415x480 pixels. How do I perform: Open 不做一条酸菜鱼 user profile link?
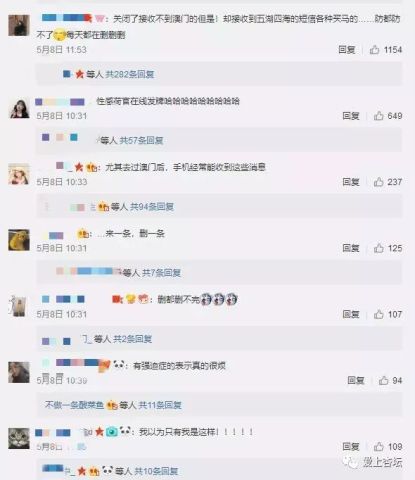74,405
